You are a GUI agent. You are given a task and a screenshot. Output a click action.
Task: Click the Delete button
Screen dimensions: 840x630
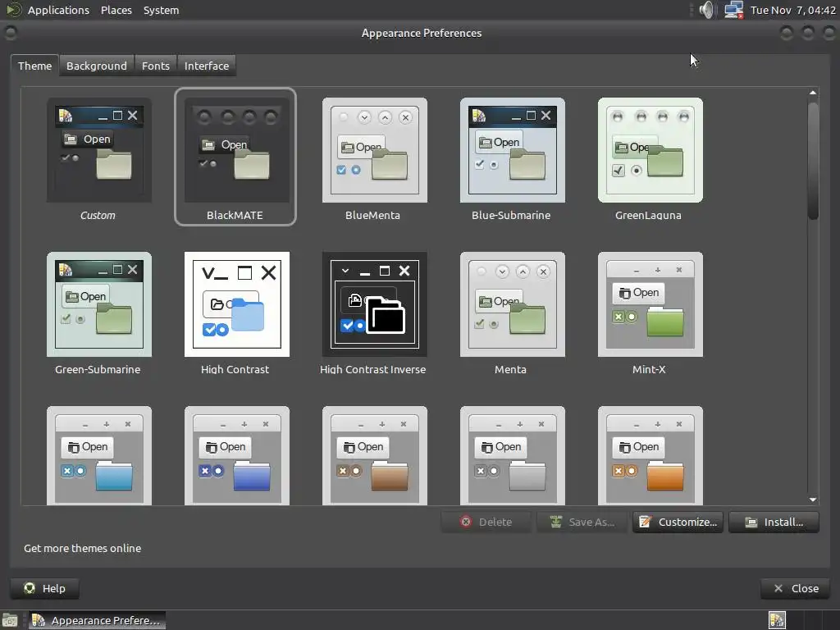tap(486, 522)
